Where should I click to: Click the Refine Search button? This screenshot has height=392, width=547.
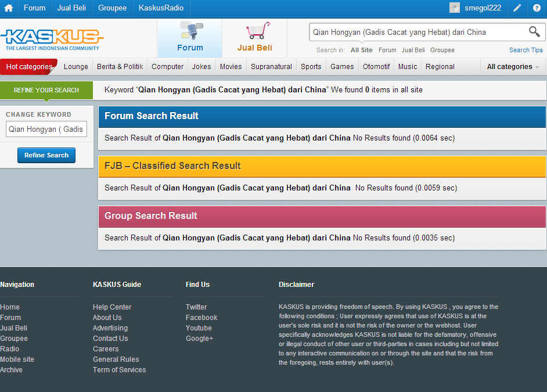click(46, 155)
